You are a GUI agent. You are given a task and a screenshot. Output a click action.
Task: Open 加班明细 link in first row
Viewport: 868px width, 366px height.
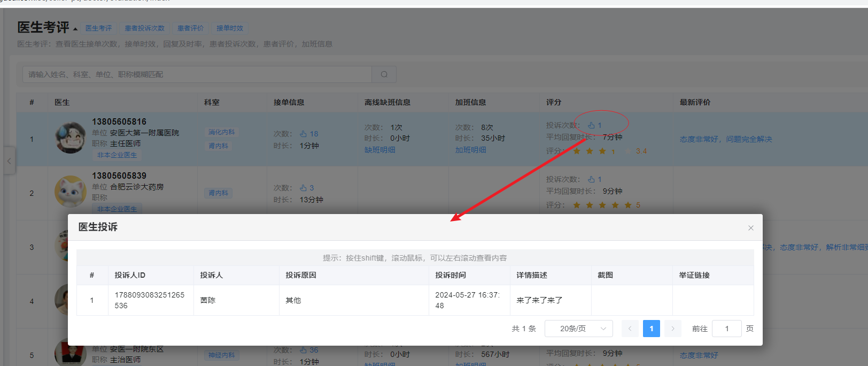[471, 150]
